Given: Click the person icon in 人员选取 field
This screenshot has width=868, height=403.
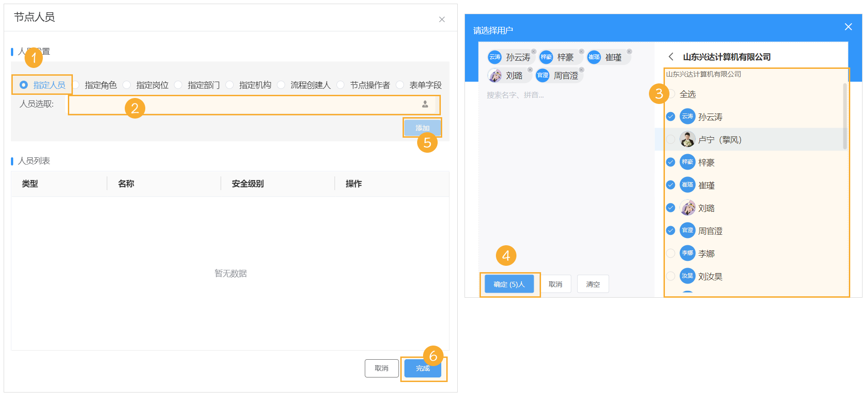Looking at the screenshot, I should pyautogui.click(x=425, y=104).
